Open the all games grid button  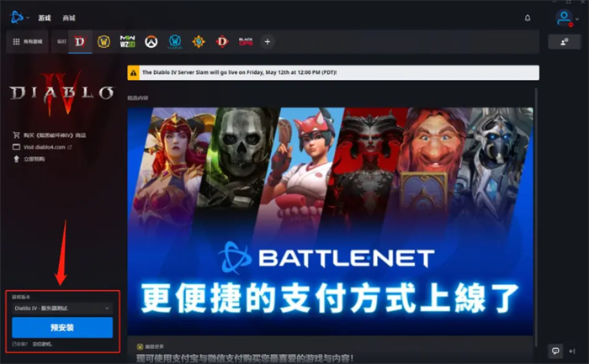click(x=28, y=42)
